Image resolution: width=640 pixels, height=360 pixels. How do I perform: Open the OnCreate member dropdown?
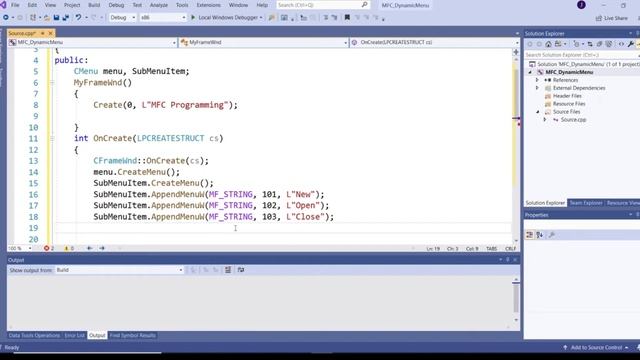coord(435,42)
